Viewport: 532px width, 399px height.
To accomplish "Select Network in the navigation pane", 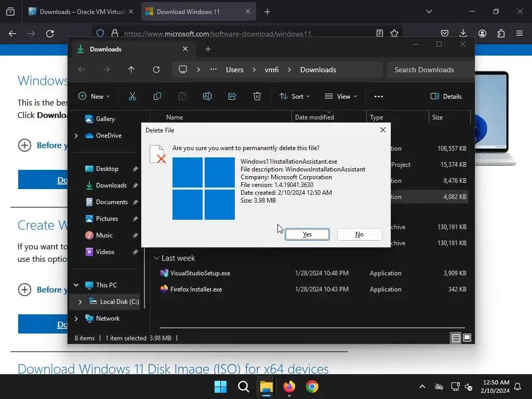I will tap(108, 318).
